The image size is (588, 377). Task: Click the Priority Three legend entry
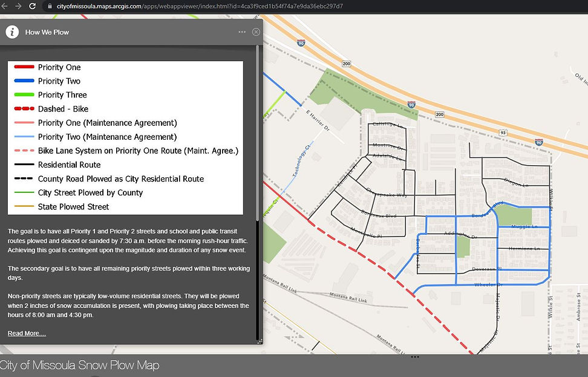pos(63,95)
